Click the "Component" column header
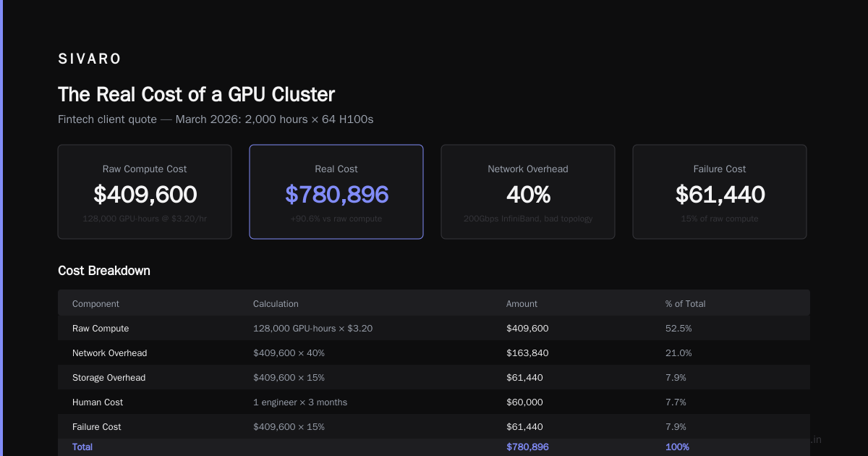The height and width of the screenshot is (456, 868). pos(95,304)
